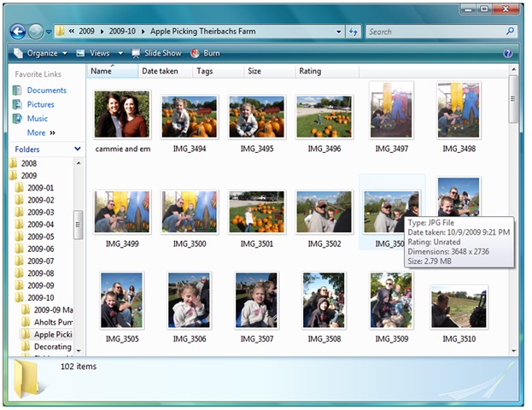The width and height of the screenshot is (532, 410).
Task: Start the Slide Show from toolbar
Action: (x=156, y=53)
